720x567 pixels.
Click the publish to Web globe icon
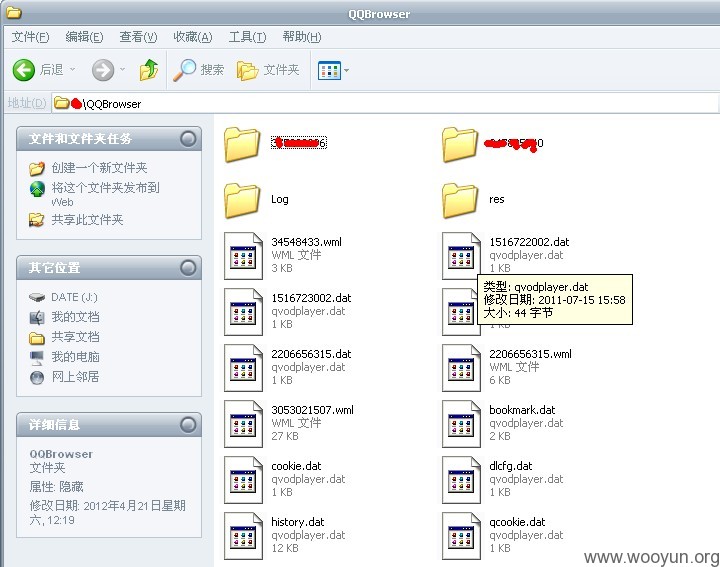click(x=37, y=189)
